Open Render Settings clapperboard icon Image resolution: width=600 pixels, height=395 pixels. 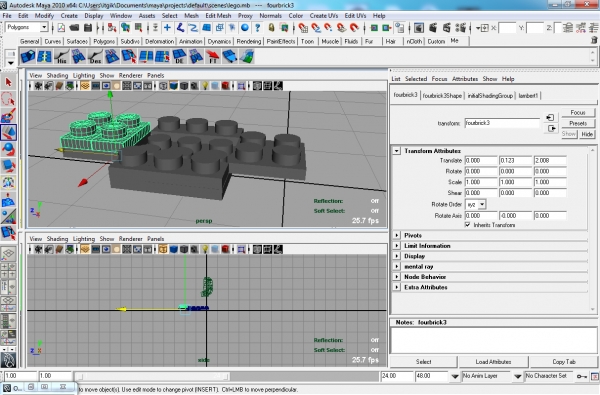click(x=461, y=28)
